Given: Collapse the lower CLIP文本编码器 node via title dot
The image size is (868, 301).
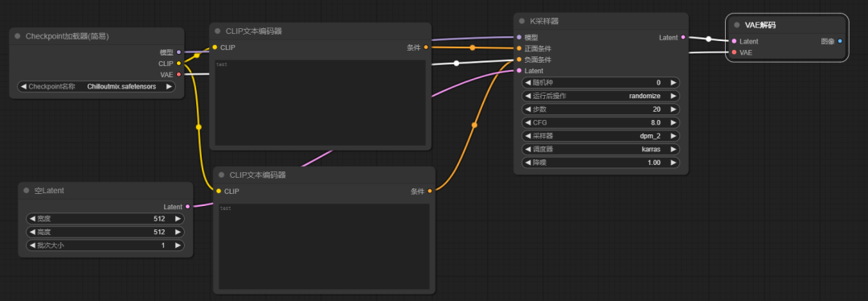Looking at the screenshot, I should 222,175.
